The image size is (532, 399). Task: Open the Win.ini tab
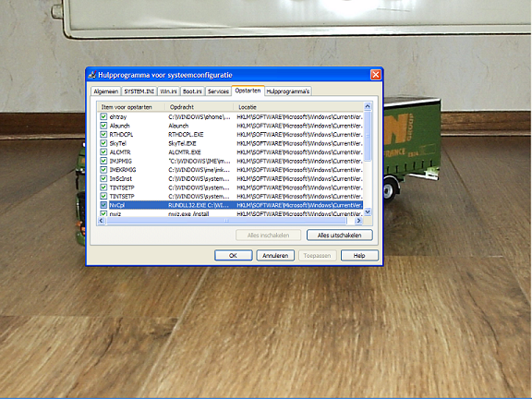(x=169, y=91)
